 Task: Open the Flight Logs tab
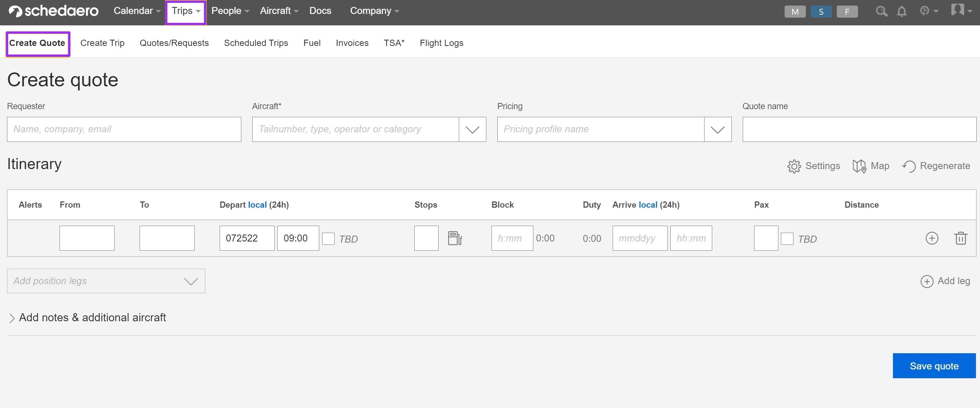click(441, 43)
